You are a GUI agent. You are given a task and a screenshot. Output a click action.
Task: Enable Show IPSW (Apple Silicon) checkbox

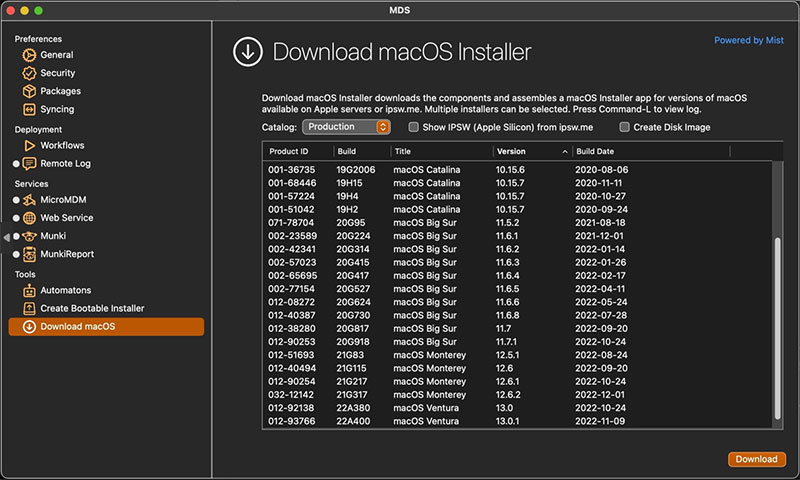point(413,127)
